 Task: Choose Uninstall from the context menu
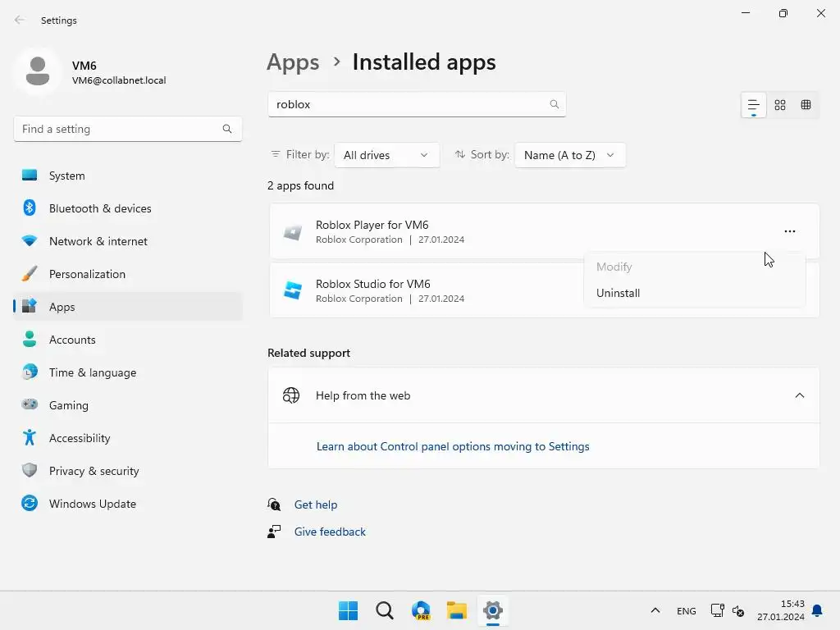(619, 293)
